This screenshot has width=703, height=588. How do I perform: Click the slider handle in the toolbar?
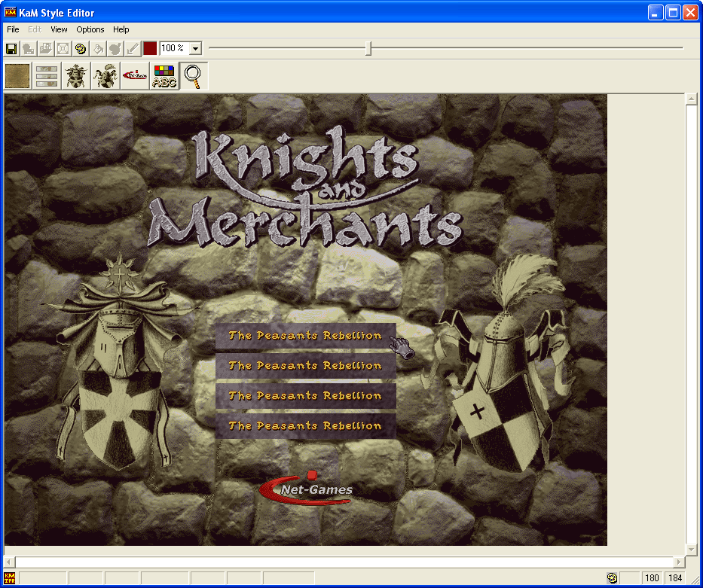pyautogui.click(x=368, y=48)
